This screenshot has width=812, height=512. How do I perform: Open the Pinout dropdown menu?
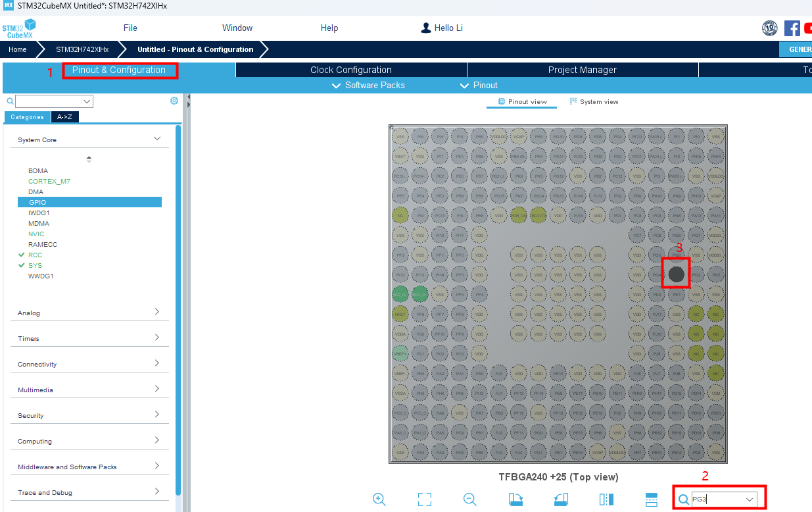pyautogui.click(x=479, y=85)
